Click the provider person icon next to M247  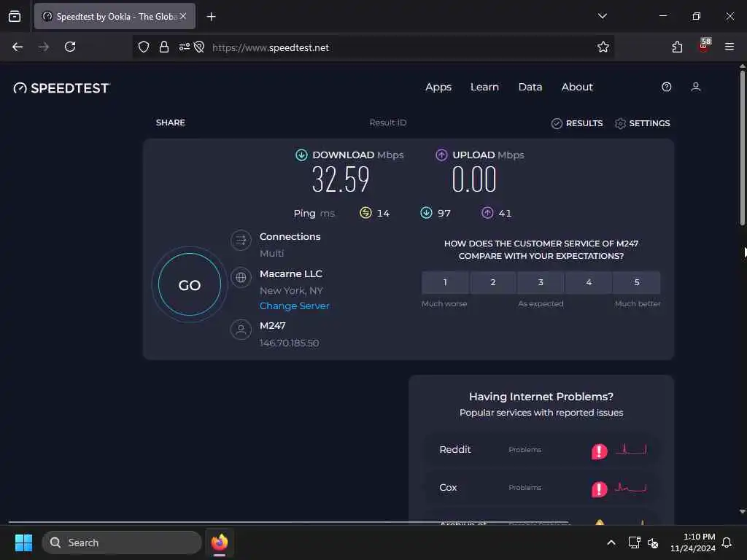coord(241,329)
